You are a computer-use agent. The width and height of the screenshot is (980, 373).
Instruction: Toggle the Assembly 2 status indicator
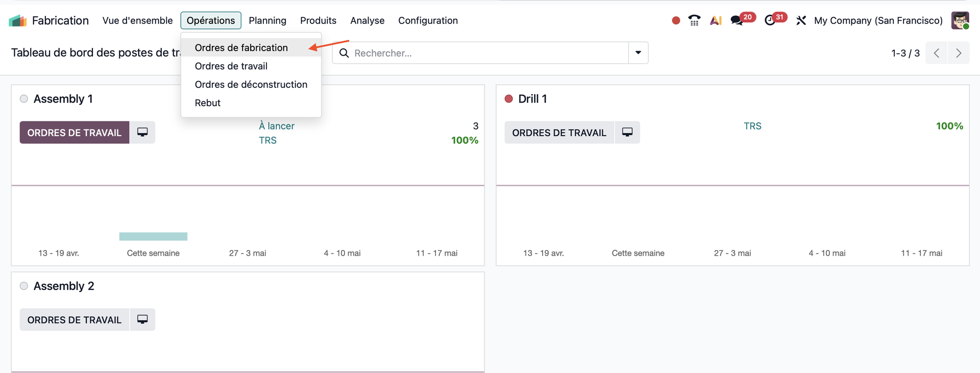(24, 286)
